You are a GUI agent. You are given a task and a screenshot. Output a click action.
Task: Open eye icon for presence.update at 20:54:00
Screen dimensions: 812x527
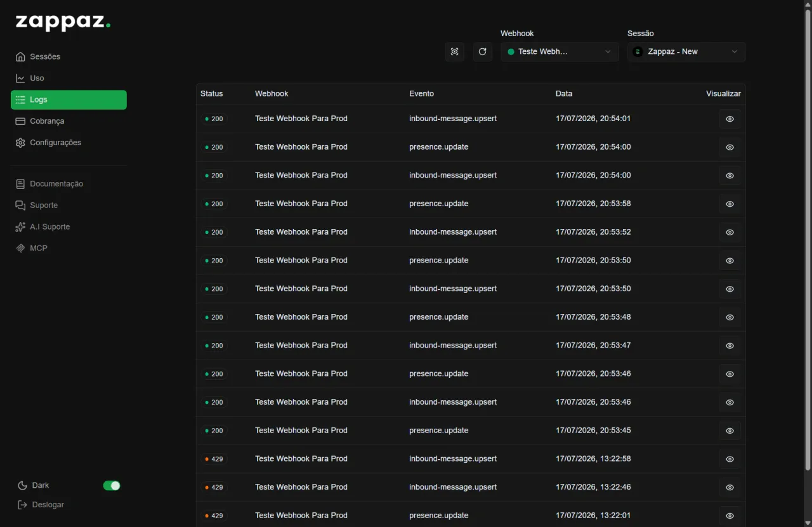730,147
